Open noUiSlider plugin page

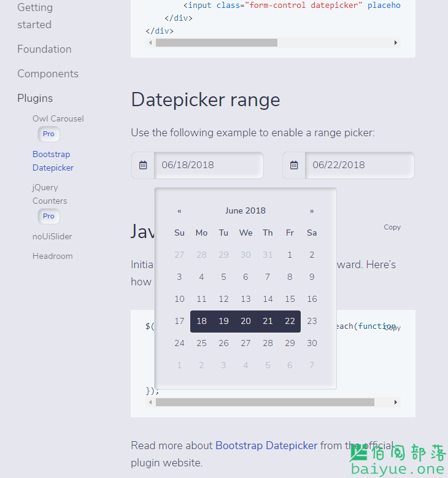[52, 237]
